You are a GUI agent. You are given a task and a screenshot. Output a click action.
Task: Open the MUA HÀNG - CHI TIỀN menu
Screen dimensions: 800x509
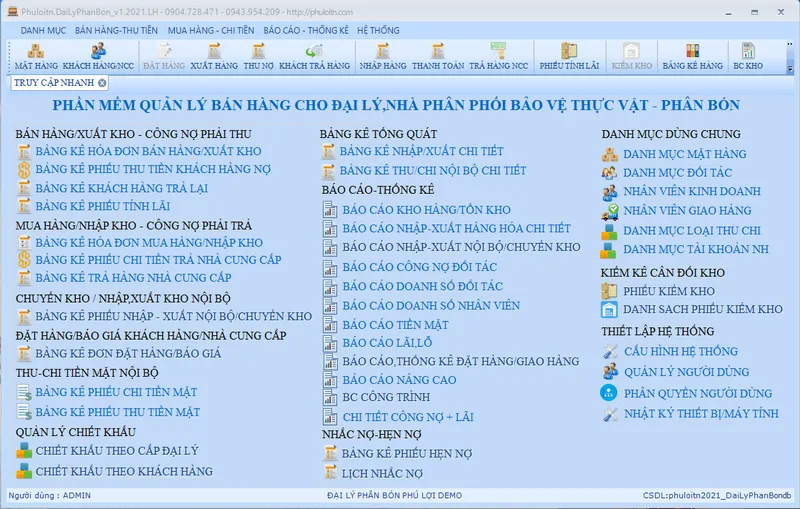pyautogui.click(x=211, y=31)
